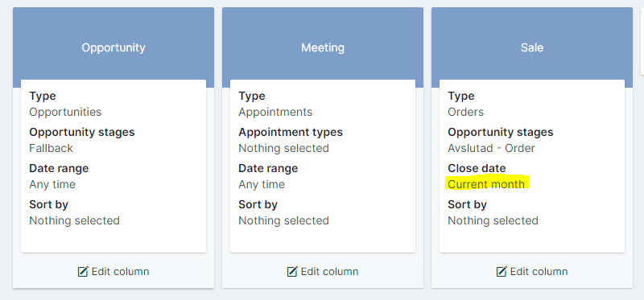
Task: Click the Avslutad - Order stage value
Action: pos(491,148)
